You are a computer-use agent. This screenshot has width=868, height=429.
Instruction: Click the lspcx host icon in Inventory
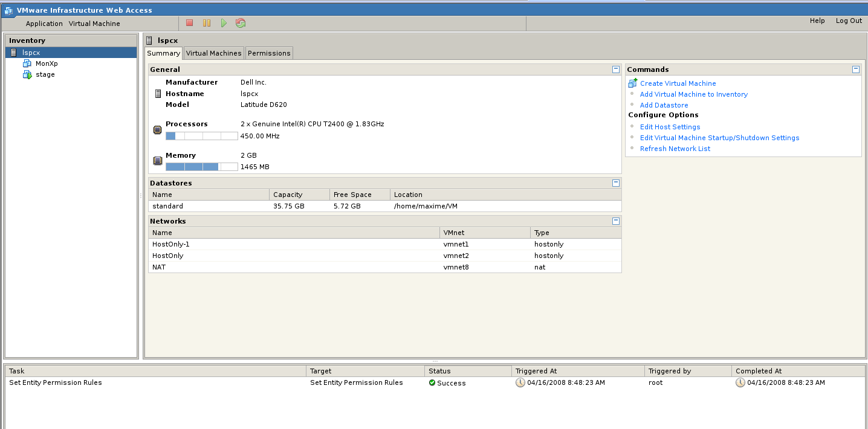pyautogui.click(x=14, y=53)
